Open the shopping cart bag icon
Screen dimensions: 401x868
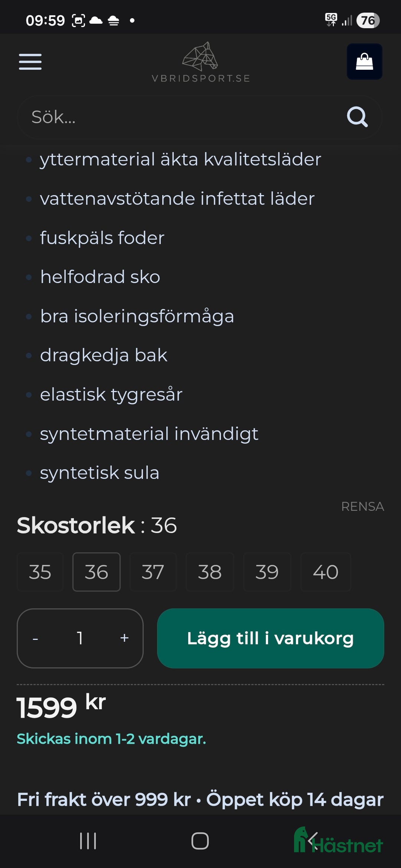[x=364, y=61]
